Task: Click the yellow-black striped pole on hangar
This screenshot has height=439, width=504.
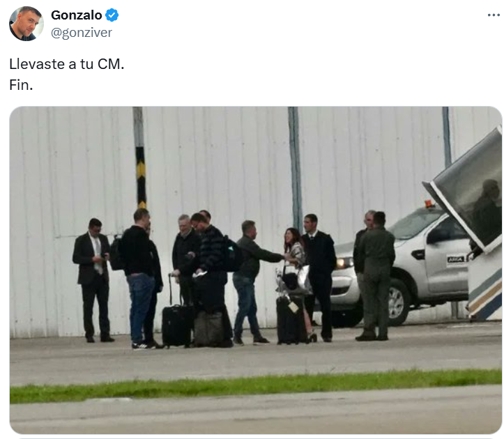Action: pyautogui.click(x=141, y=177)
